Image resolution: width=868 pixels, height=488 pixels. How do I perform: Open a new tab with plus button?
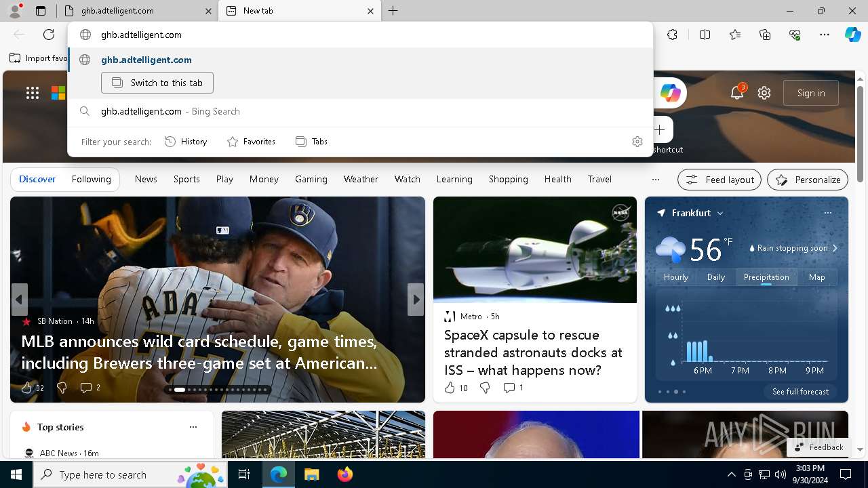click(393, 11)
